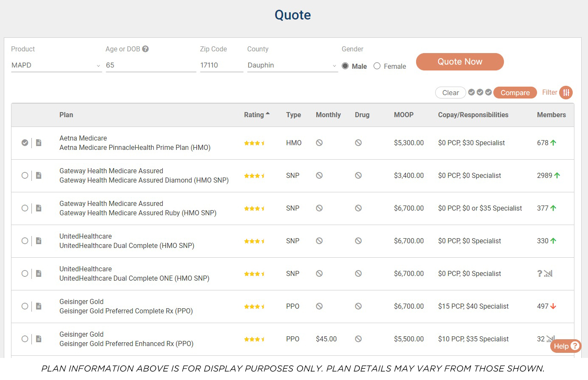The image size is (588, 380).
Task: Open Gateway Health Medicare Assured Diamond plan name
Action: (144, 180)
